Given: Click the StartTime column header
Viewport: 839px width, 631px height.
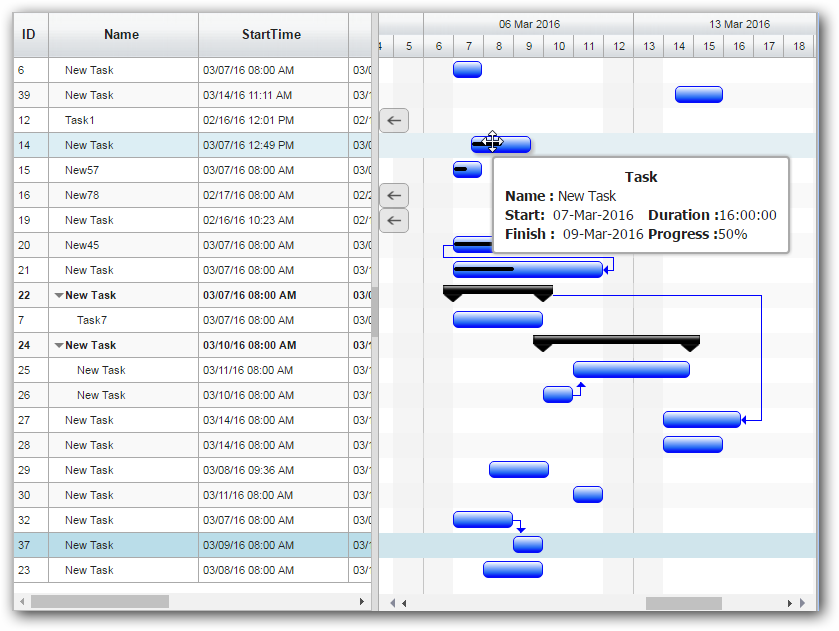Looking at the screenshot, I should pyautogui.click(x=271, y=35).
